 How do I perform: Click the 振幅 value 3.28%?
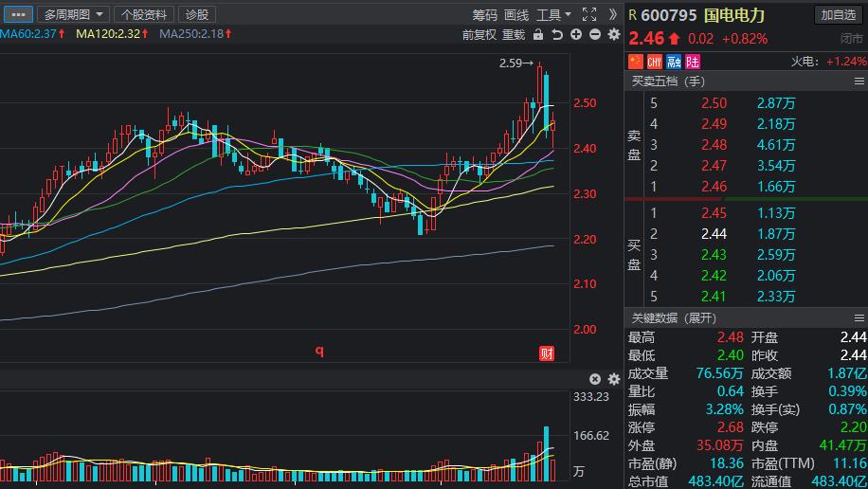click(724, 409)
